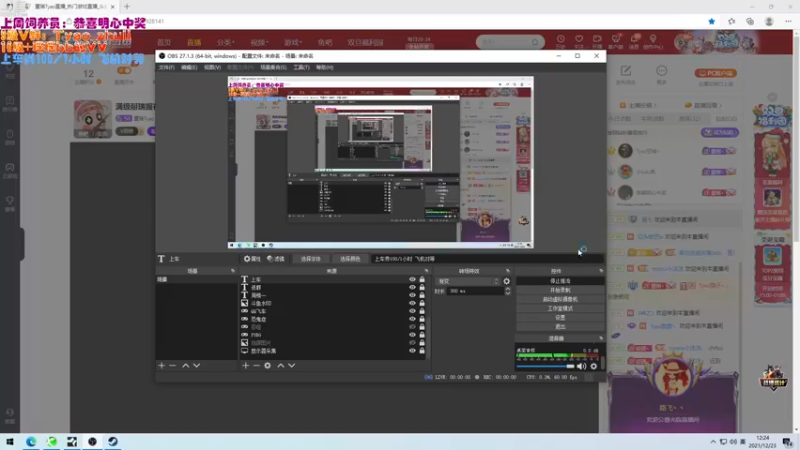Hide the 斗鱼水印 image source via its eye
The height and width of the screenshot is (450, 800).
click(412, 303)
